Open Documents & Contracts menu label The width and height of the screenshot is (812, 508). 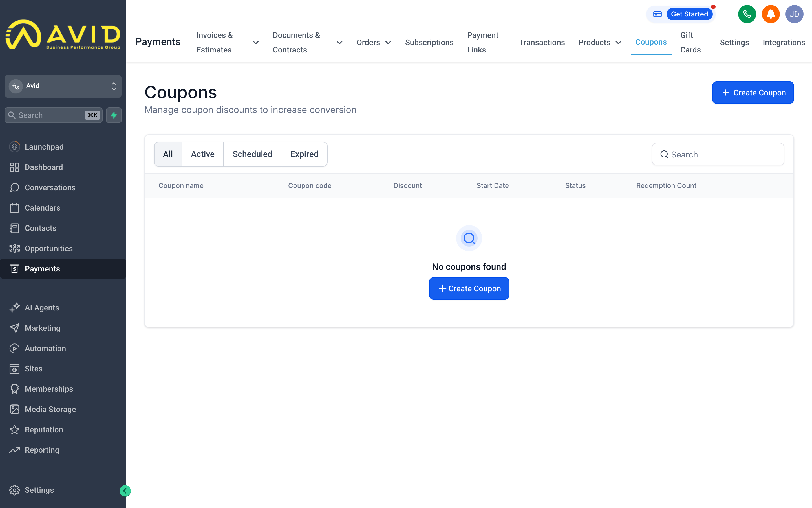point(296,43)
